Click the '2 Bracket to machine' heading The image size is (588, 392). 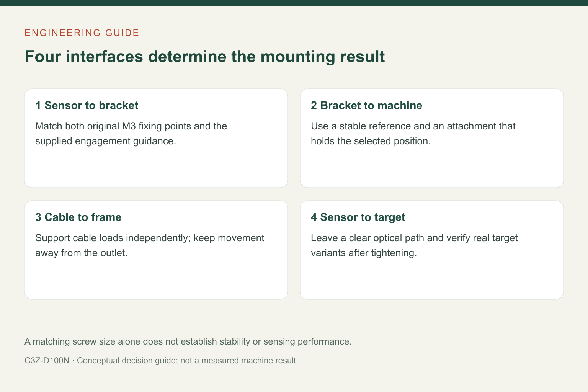coord(367,106)
